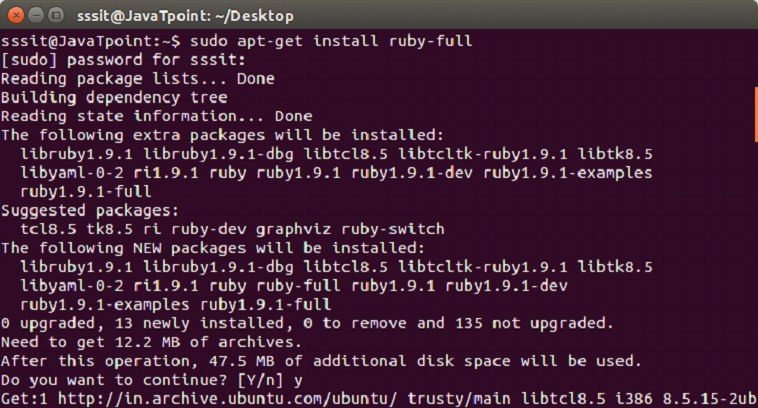Click the '[sudo] password for sssit:' line

[123, 60]
